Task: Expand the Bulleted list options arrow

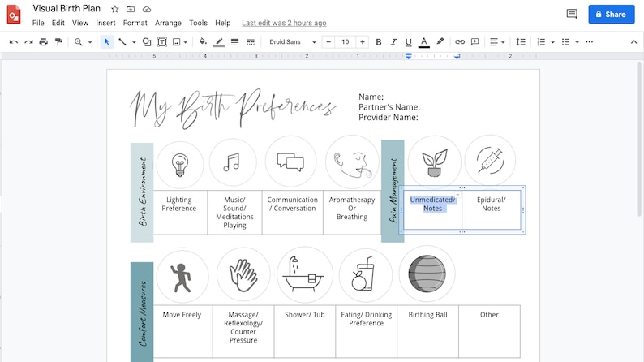Action: click(577, 42)
